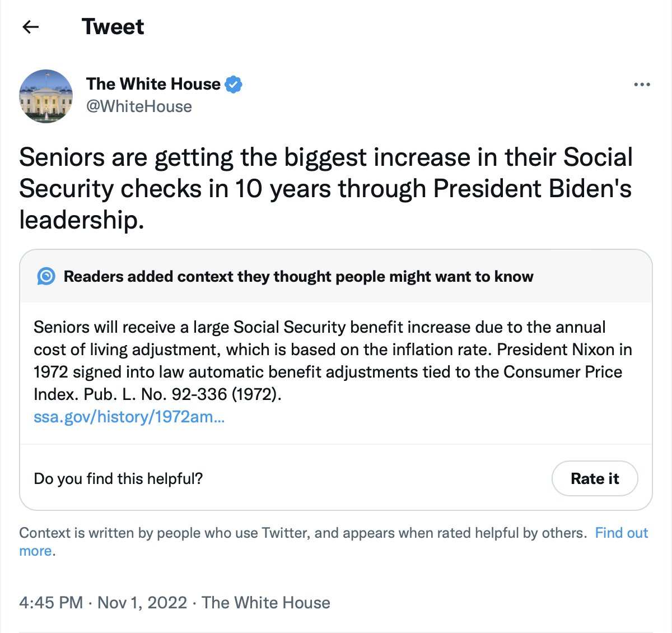Click the Tweet page heading
672x633 pixels.
113,27
